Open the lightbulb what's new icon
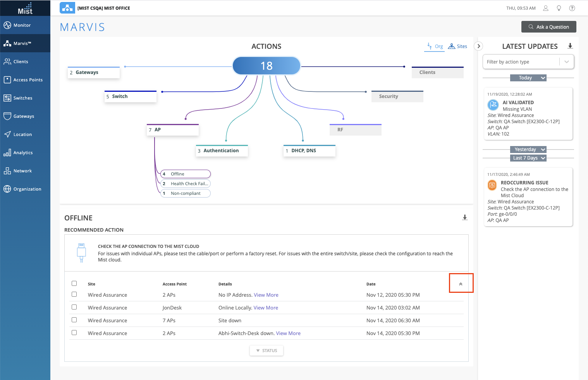Viewport: 588px width, 380px height. click(559, 8)
